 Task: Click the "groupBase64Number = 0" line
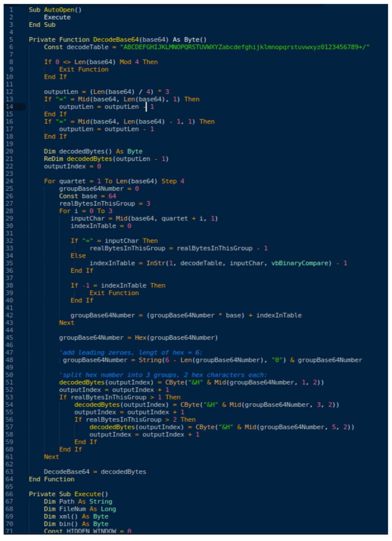(99, 189)
